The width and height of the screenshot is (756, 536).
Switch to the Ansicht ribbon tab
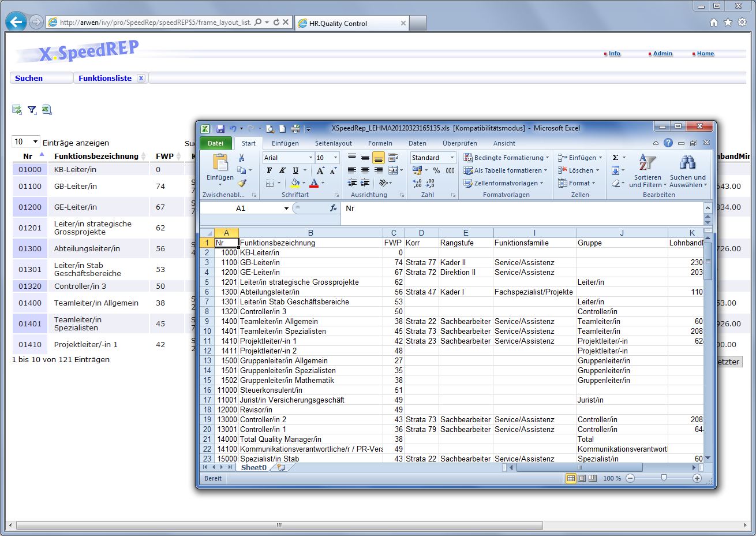pos(504,143)
